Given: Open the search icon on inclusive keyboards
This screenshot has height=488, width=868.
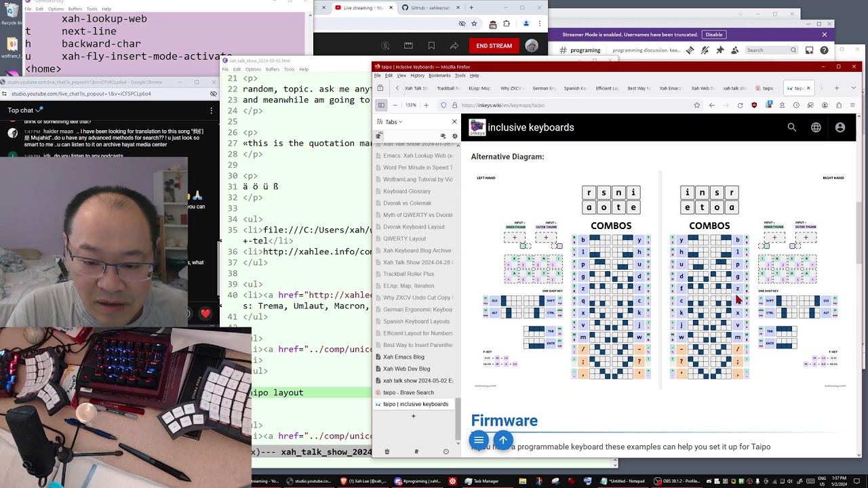Looking at the screenshot, I should (791, 127).
